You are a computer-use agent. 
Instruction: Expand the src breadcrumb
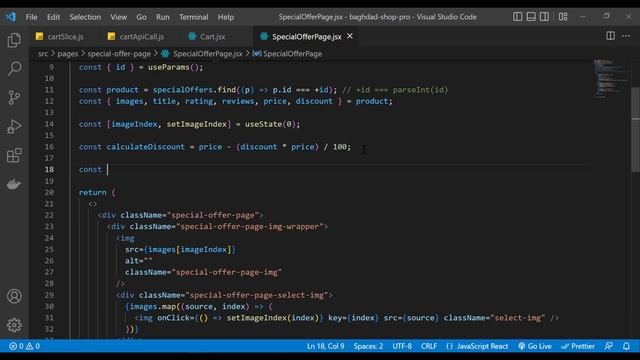click(x=43, y=53)
